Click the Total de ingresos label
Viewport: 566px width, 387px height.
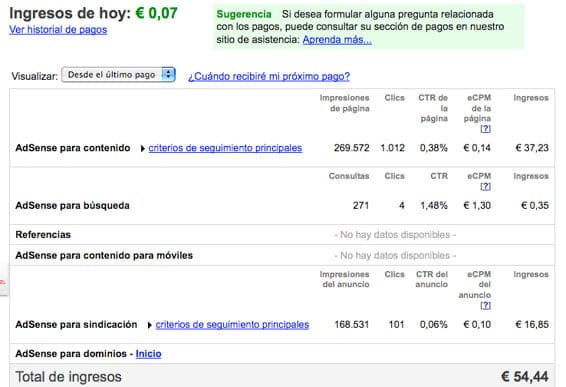[x=68, y=377]
